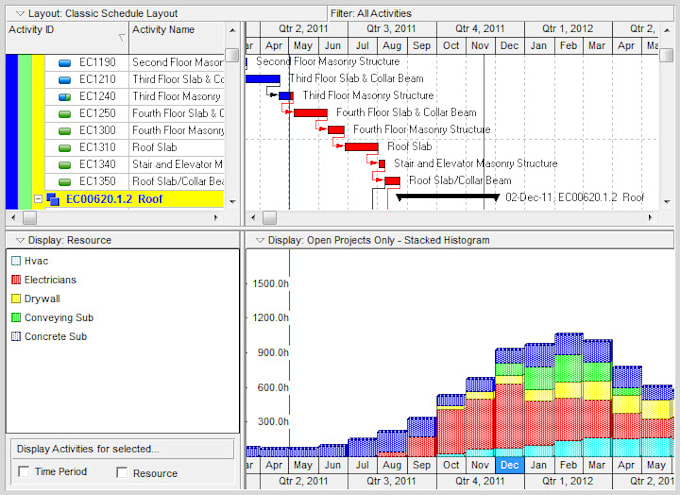The height and width of the screenshot is (495, 680).
Task: Click the activity icon beside EC1210
Action: pyautogui.click(x=65, y=80)
